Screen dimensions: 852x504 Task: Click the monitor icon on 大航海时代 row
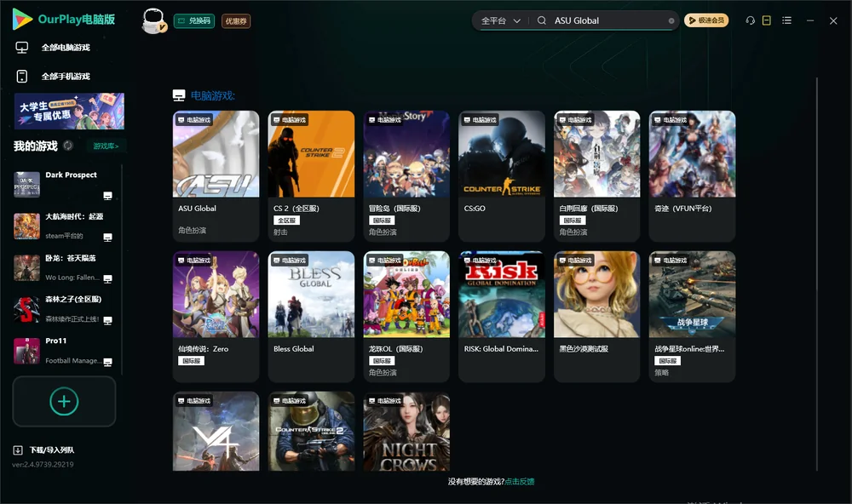(107, 238)
